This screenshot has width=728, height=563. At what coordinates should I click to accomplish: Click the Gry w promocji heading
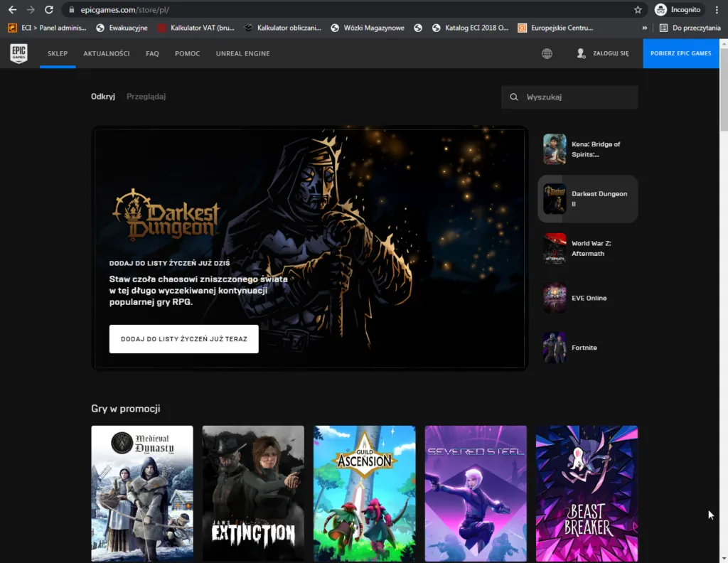[125, 409]
